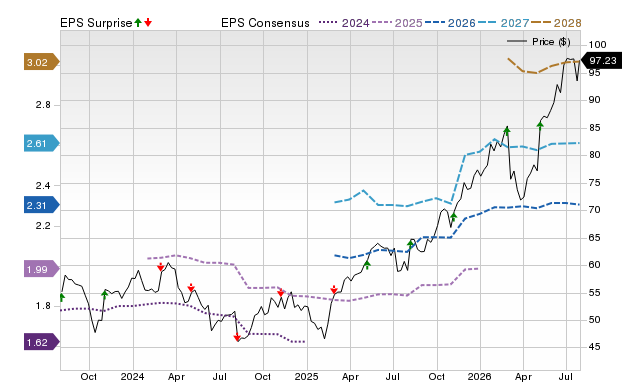Click the EPS Surprise legend title
The image size is (640, 382).
click(x=96, y=23)
